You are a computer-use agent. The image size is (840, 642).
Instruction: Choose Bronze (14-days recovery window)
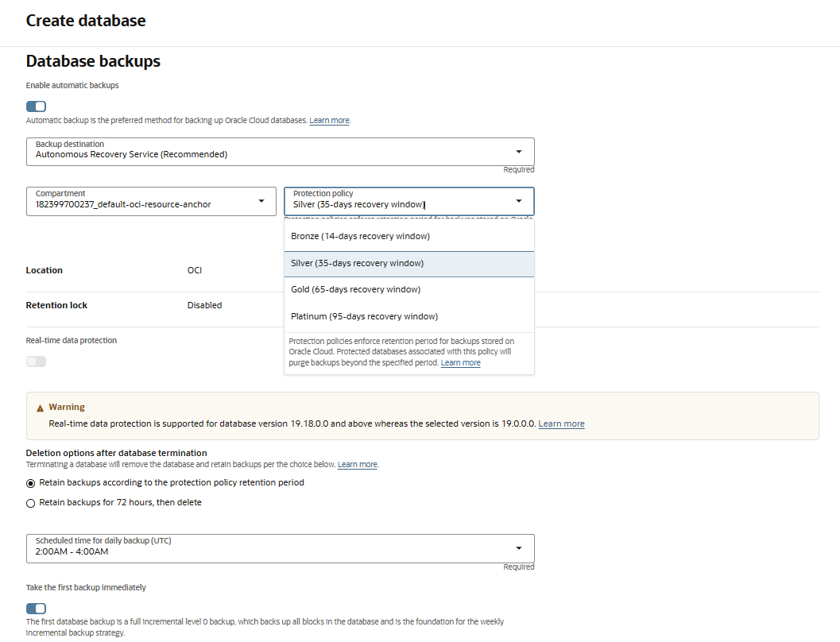click(x=360, y=236)
